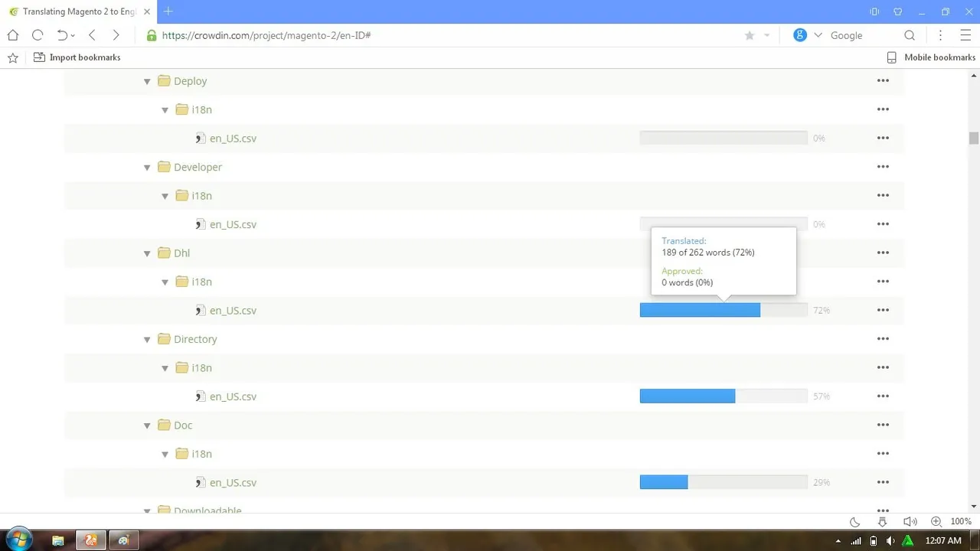Collapse the i18n folder under Directory
Image resolution: width=980 pixels, height=551 pixels.
pos(165,368)
